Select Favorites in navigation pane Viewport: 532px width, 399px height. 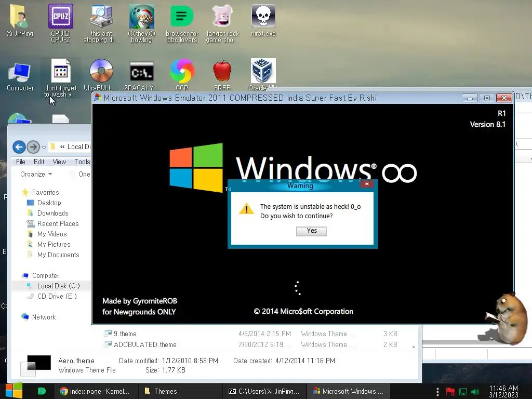point(41,192)
